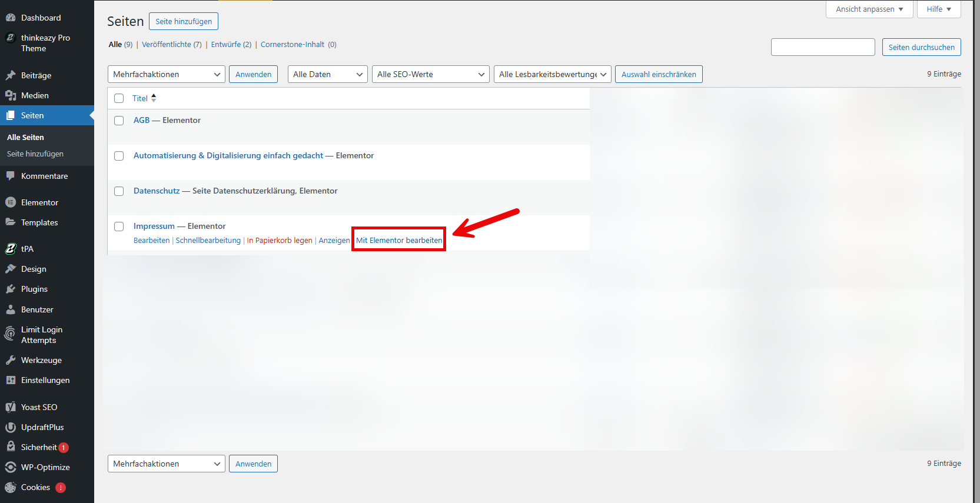Image resolution: width=980 pixels, height=503 pixels.
Task: Click Schnellbearbeitung under Impressum
Action: pos(208,240)
